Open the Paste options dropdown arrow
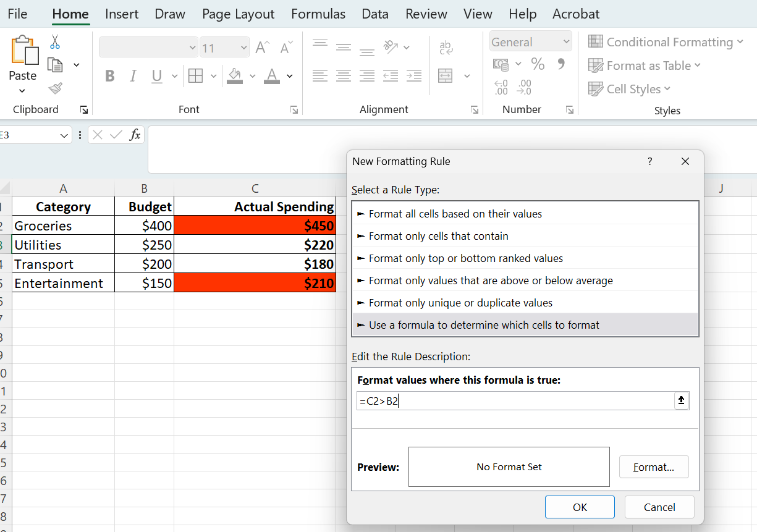This screenshot has width=757, height=532. (x=22, y=91)
